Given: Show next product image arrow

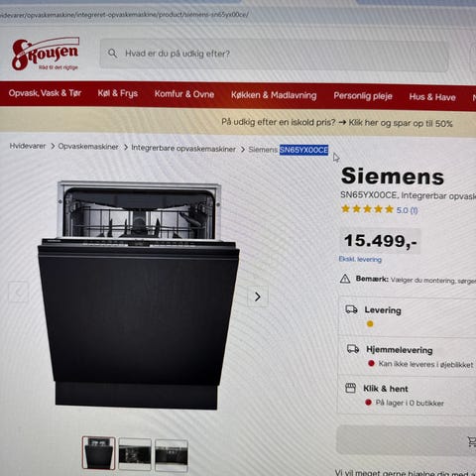Looking at the screenshot, I should [x=258, y=297].
